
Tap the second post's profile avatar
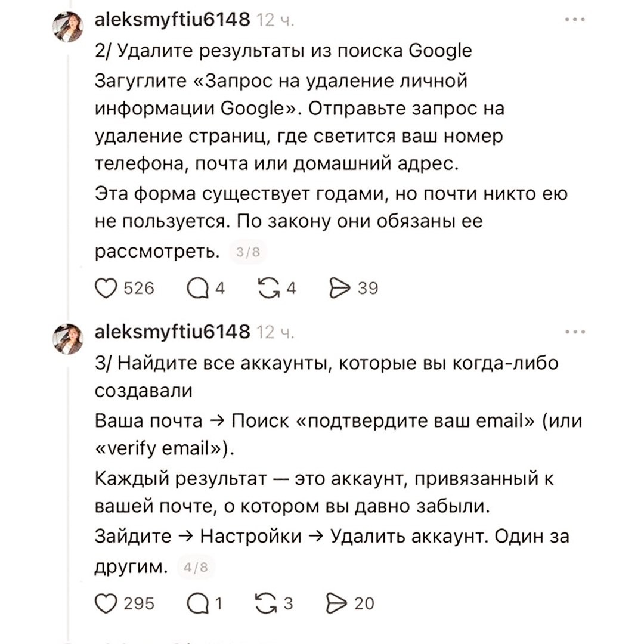coord(69,339)
